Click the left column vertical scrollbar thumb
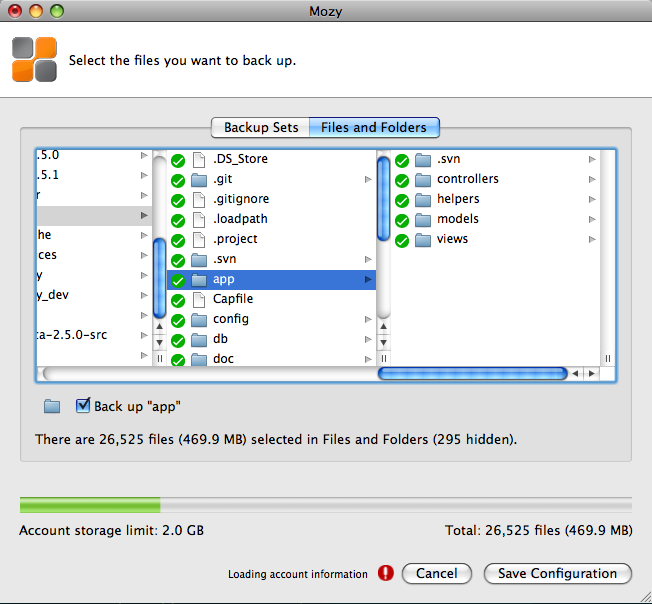 coord(159,279)
